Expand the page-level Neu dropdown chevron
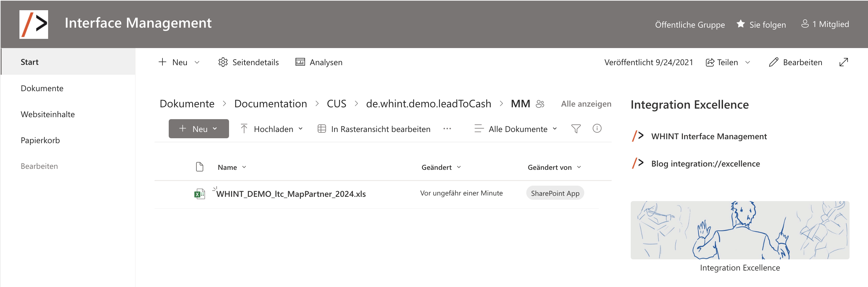Viewport: 868px width, 287px height. point(197,62)
